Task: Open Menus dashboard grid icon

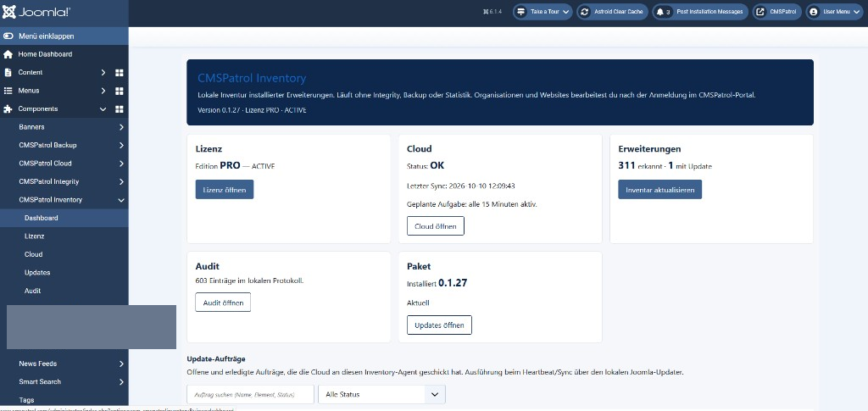Action: [119, 91]
